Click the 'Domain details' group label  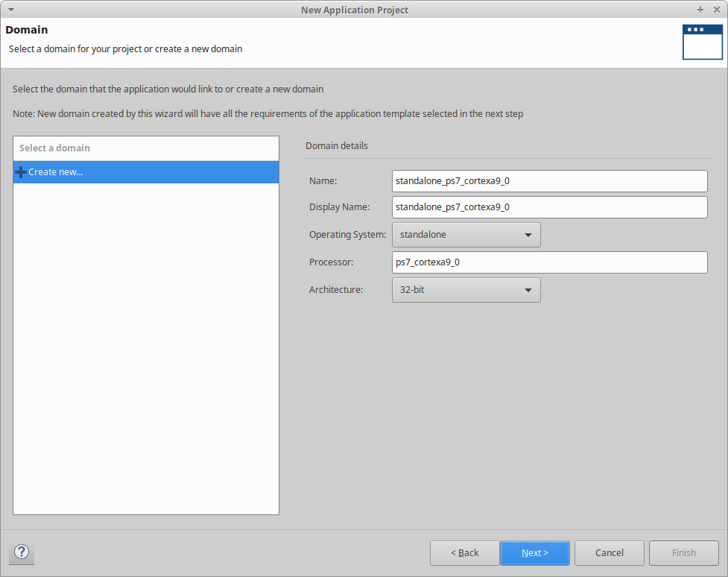tap(337, 146)
